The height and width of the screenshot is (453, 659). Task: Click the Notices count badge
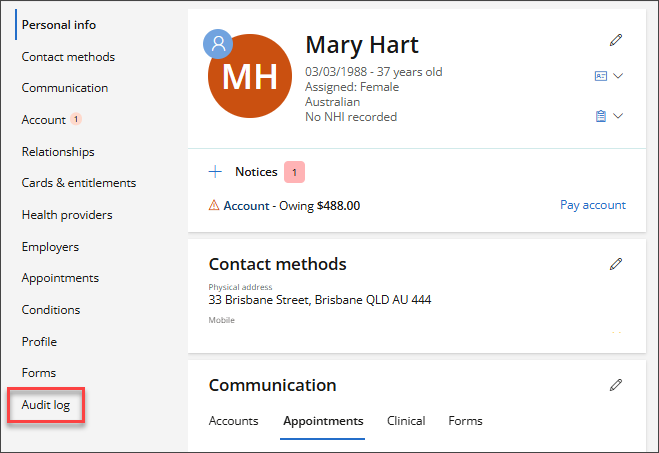293,172
